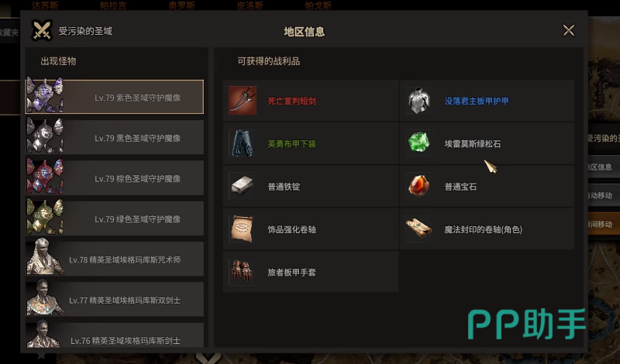Click the green 埃雷莫斯绿松石 gem icon

click(x=418, y=143)
